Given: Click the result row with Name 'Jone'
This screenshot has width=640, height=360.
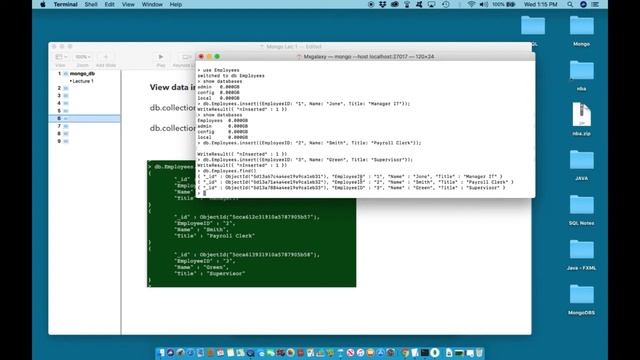Looking at the screenshot, I should tap(350, 177).
